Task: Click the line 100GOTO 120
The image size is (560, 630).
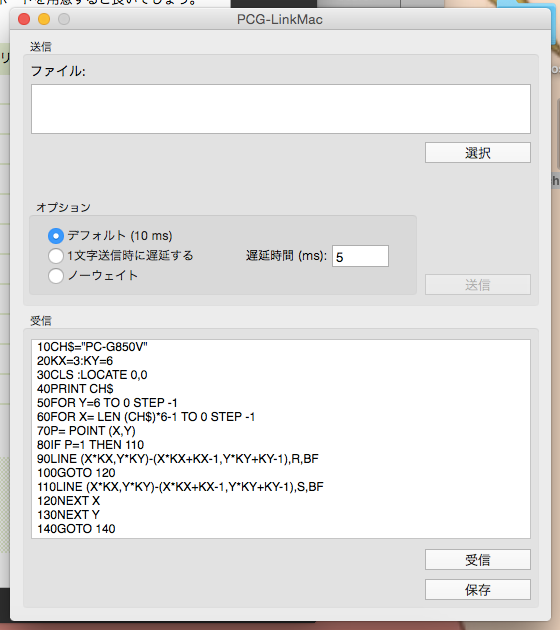Action: coord(76,473)
